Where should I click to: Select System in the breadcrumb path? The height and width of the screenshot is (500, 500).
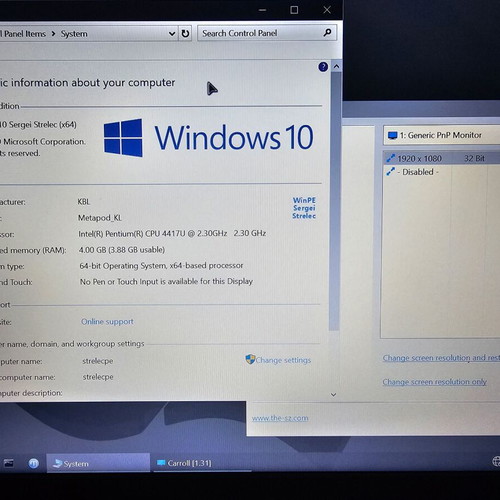coord(74,34)
